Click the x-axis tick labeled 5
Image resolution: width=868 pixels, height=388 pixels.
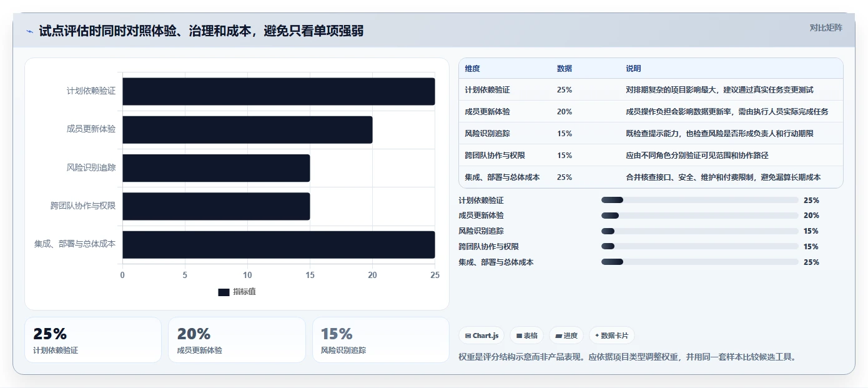tap(185, 275)
